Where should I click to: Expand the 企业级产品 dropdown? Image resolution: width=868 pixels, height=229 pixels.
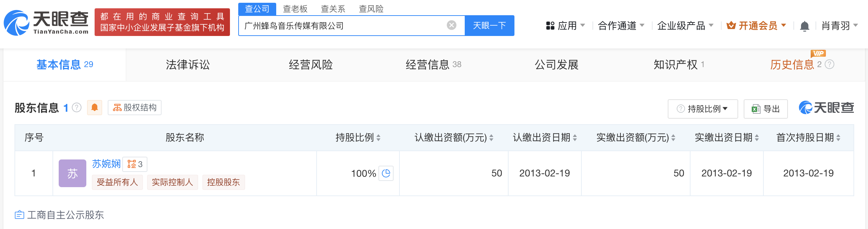[x=711, y=25]
